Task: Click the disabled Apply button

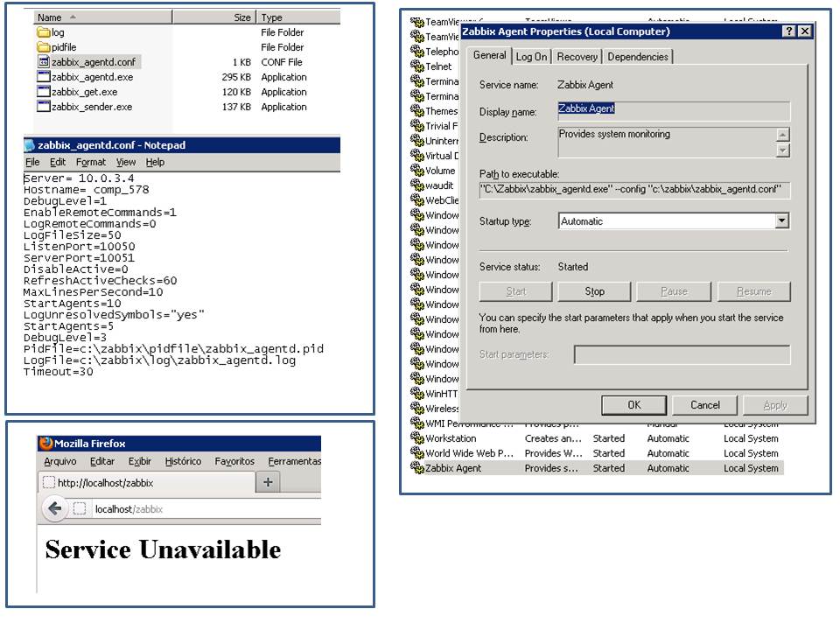Action: [775, 405]
